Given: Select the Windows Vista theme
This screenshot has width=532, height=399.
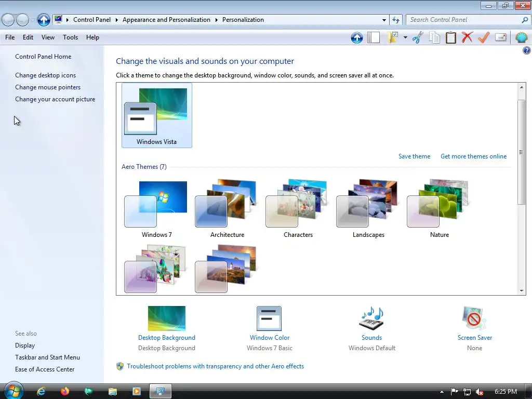Looking at the screenshot, I should click(x=157, y=116).
